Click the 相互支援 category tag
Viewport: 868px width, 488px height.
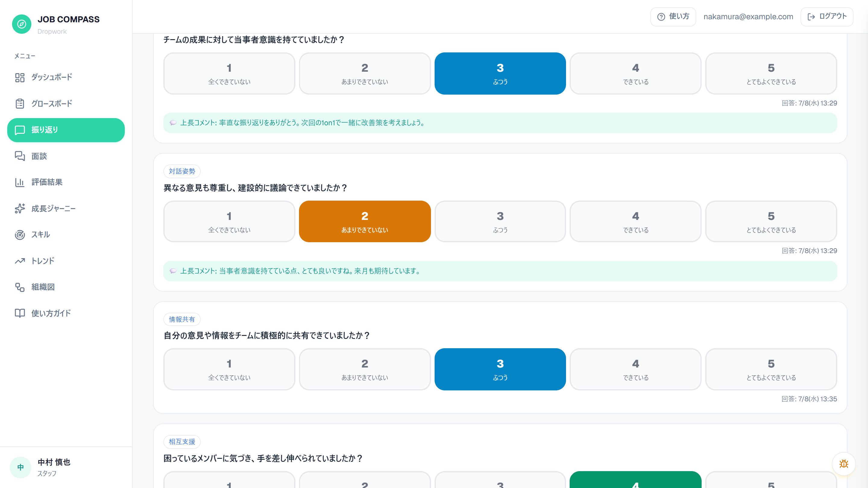[x=182, y=442]
